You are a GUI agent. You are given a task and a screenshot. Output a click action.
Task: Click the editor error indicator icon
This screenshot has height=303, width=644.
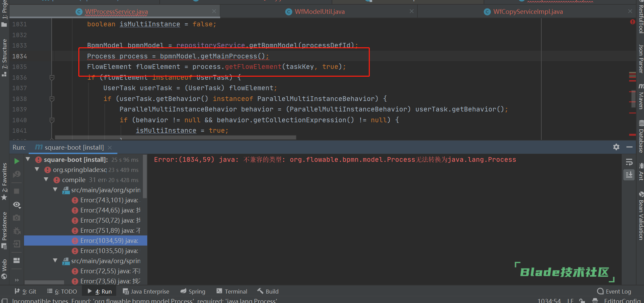tap(633, 22)
